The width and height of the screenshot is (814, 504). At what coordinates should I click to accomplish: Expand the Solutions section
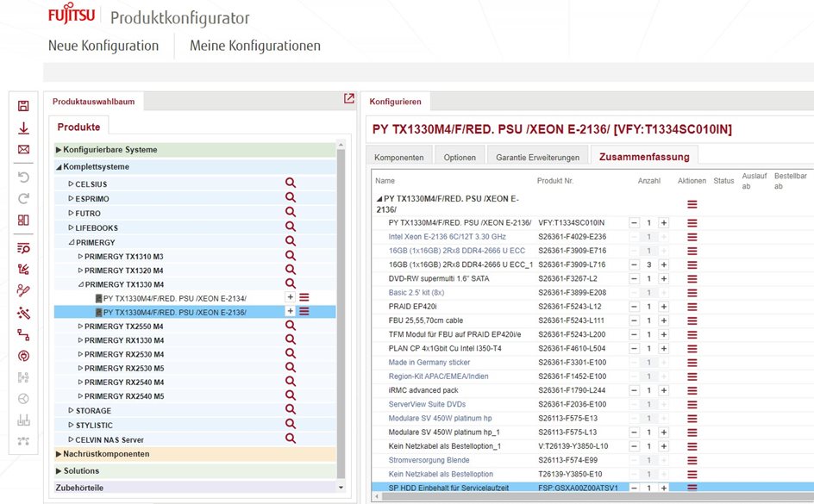point(59,471)
